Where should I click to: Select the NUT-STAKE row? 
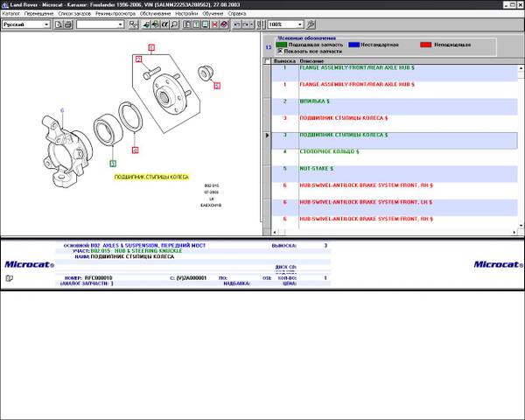coord(395,174)
